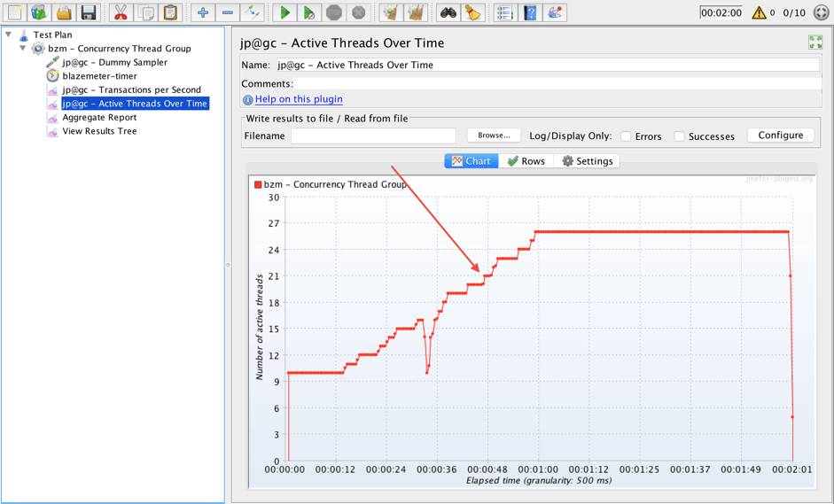Viewport: 834px width, 504px height.
Task: Click the Browse... button
Action: pyautogui.click(x=495, y=136)
